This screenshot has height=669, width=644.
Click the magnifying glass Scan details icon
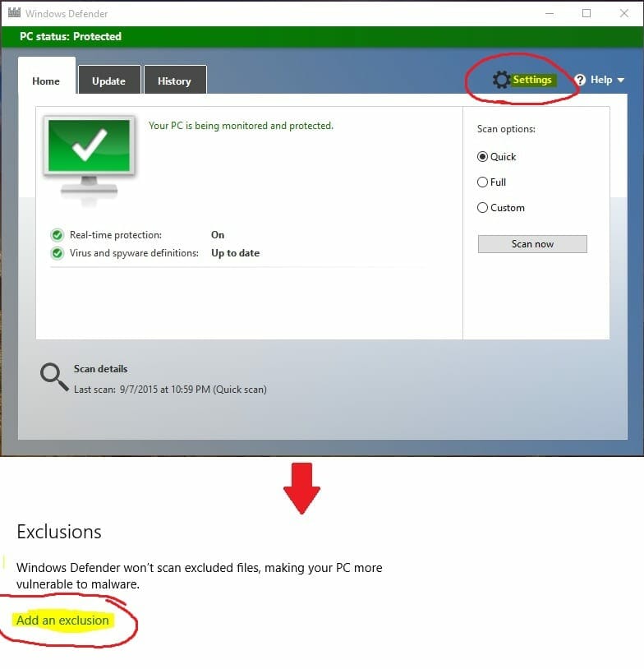coord(54,377)
